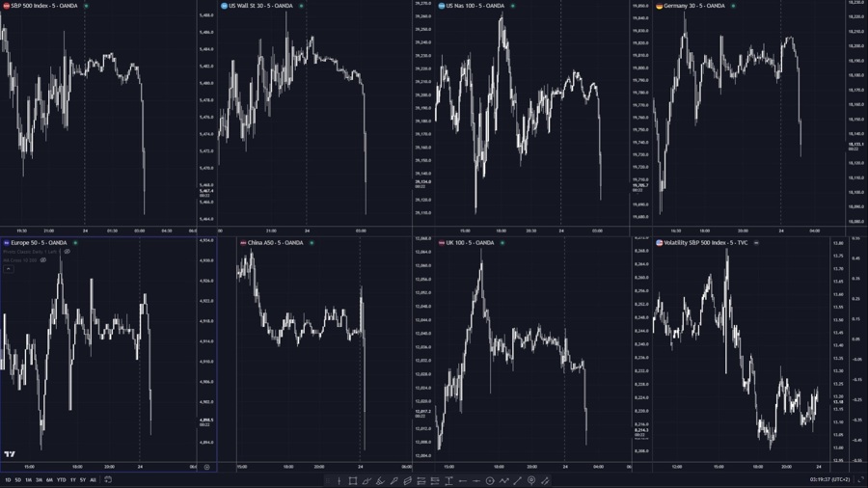The width and height of the screenshot is (868, 488).
Task: Select the vertical line drawing tool
Action: 339,481
